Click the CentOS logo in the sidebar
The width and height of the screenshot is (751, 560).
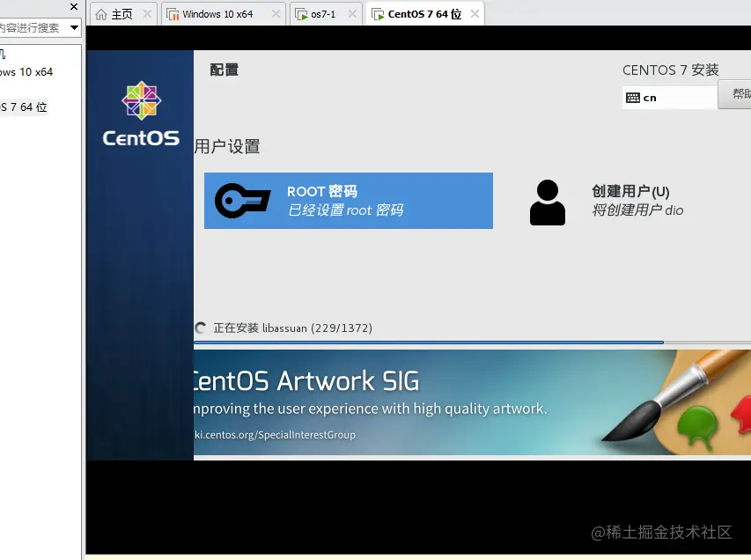pyautogui.click(x=141, y=114)
